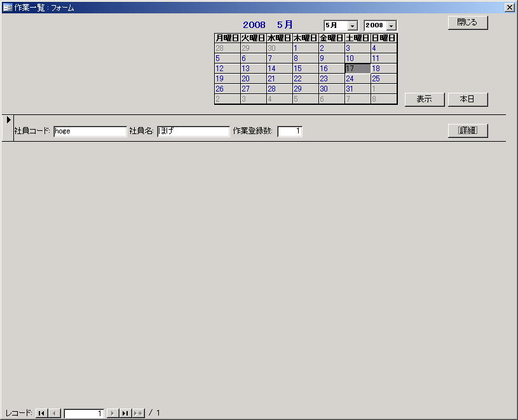Click the 2008 5月 calendar title
Viewport: 518px width, 420px height.
click(x=268, y=25)
